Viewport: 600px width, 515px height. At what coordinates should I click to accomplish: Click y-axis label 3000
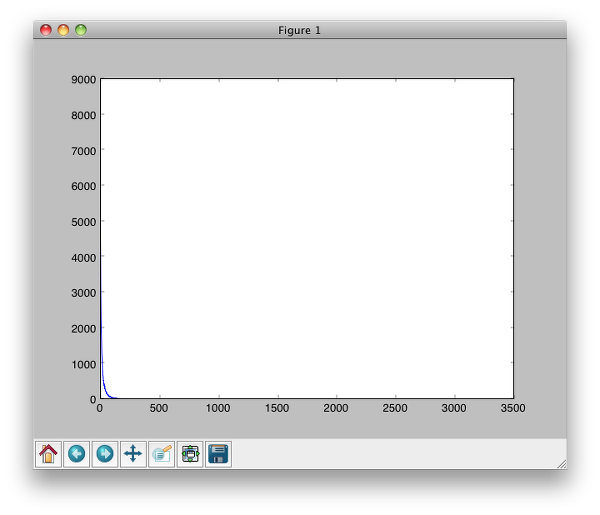click(x=83, y=293)
